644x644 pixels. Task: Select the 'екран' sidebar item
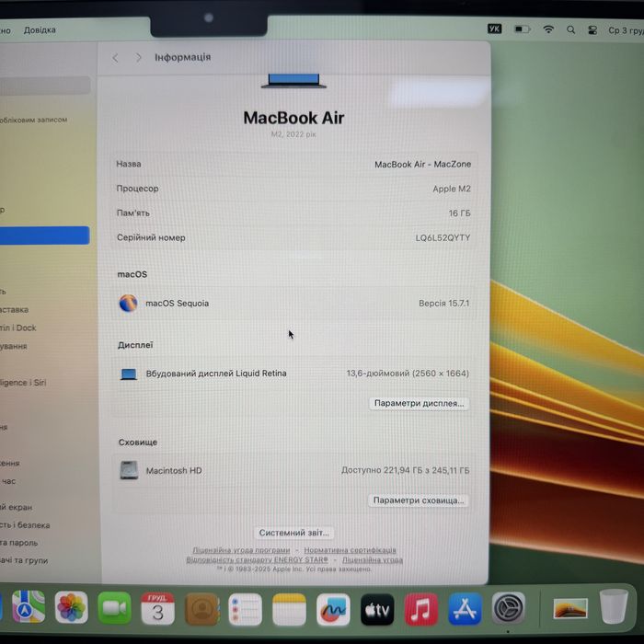click(x=16, y=507)
